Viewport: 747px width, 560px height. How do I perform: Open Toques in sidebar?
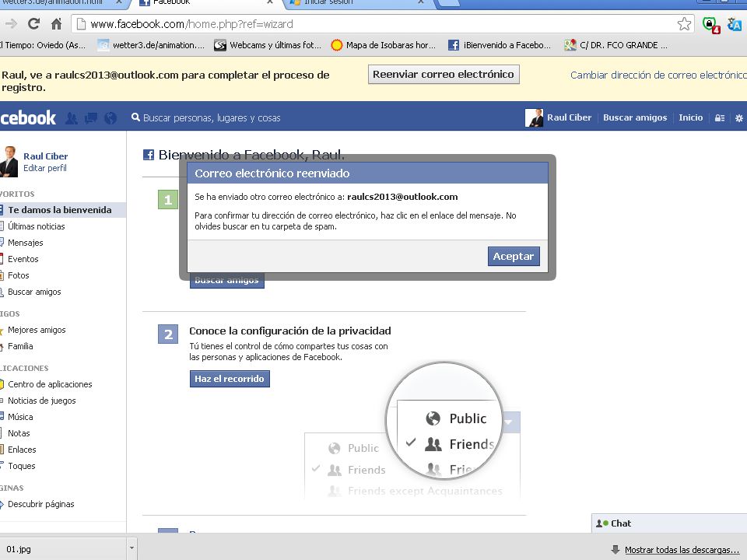tap(22, 466)
